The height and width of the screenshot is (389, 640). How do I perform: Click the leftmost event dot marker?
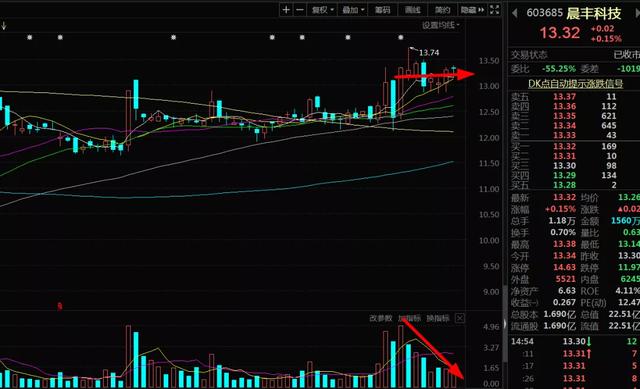pos(29,37)
